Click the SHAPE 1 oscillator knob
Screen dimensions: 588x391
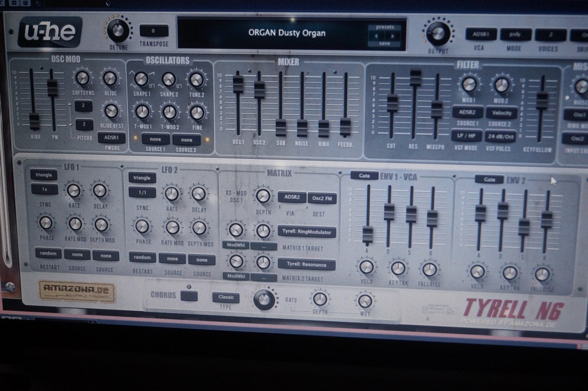tap(141, 79)
